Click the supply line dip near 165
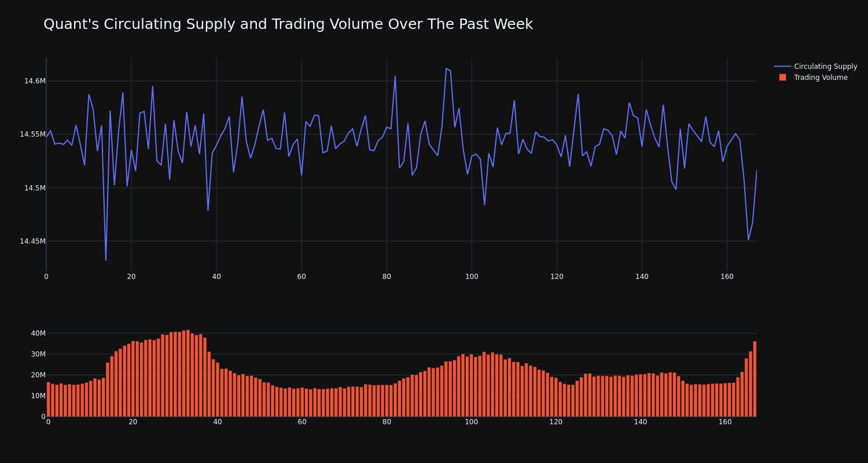The height and width of the screenshot is (463, 868). click(x=748, y=240)
